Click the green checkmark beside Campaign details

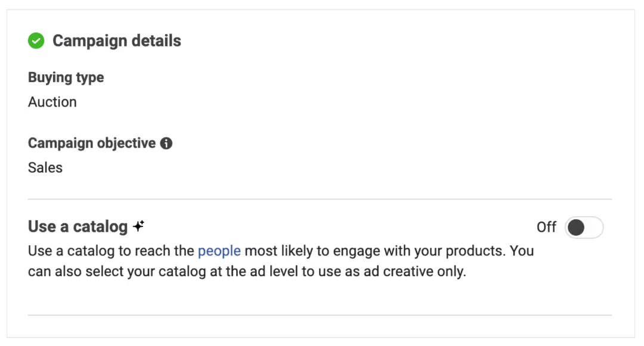pyautogui.click(x=36, y=41)
